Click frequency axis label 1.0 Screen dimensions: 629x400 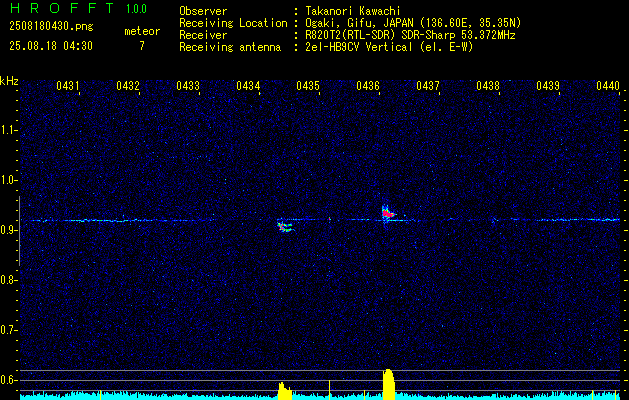8,180
